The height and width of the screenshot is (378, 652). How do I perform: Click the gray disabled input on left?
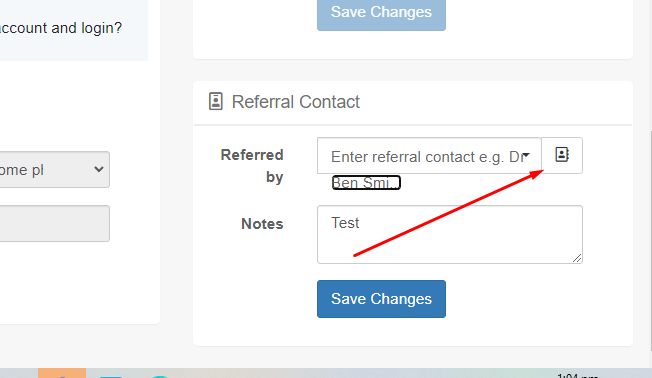[54, 223]
